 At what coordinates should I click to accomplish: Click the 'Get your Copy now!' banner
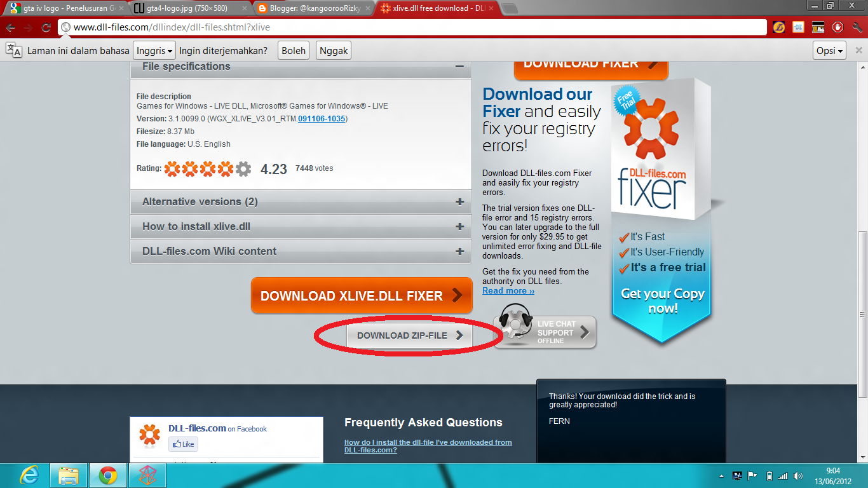pyautogui.click(x=663, y=301)
